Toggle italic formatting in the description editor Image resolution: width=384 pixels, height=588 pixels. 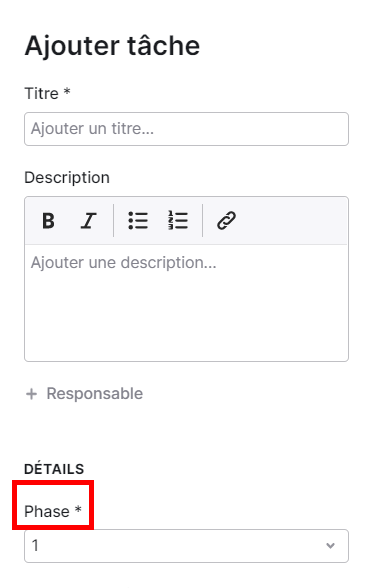point(88,220)
